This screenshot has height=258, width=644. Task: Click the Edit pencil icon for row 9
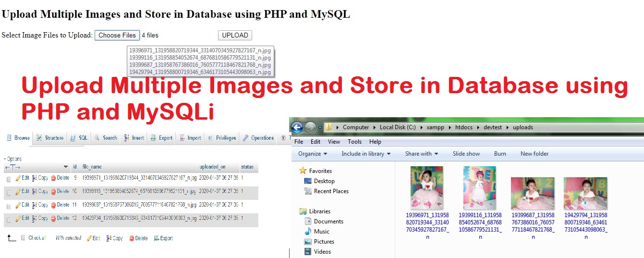(18, 178)
